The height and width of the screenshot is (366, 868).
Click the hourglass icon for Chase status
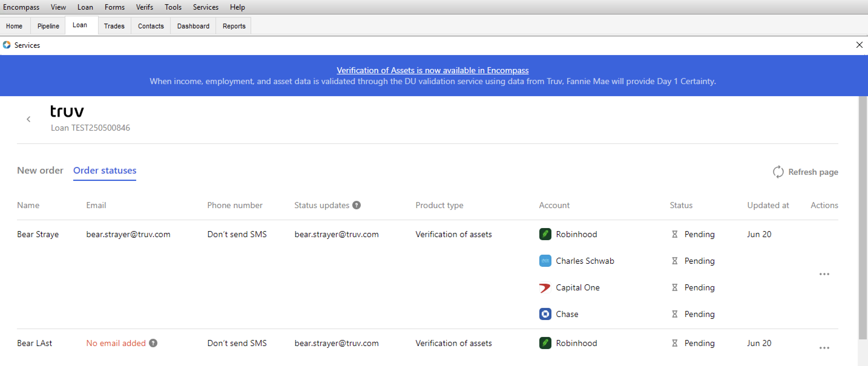click(675, 314)
